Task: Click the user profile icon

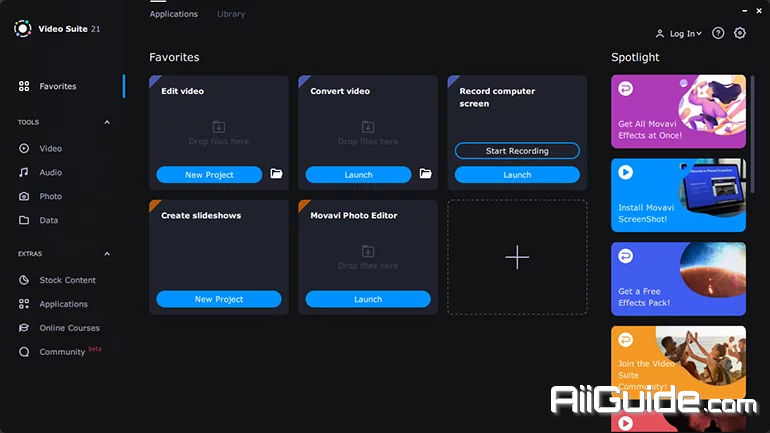Action: tap(660, 33)
